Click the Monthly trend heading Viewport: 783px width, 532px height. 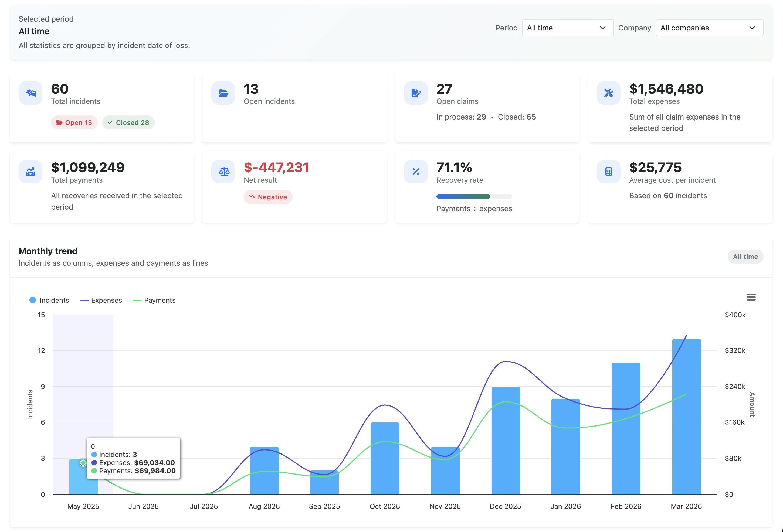pos(48,251)
